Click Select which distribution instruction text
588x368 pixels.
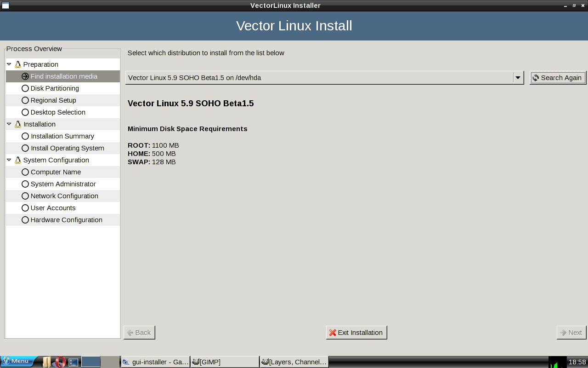click(206, 53)
